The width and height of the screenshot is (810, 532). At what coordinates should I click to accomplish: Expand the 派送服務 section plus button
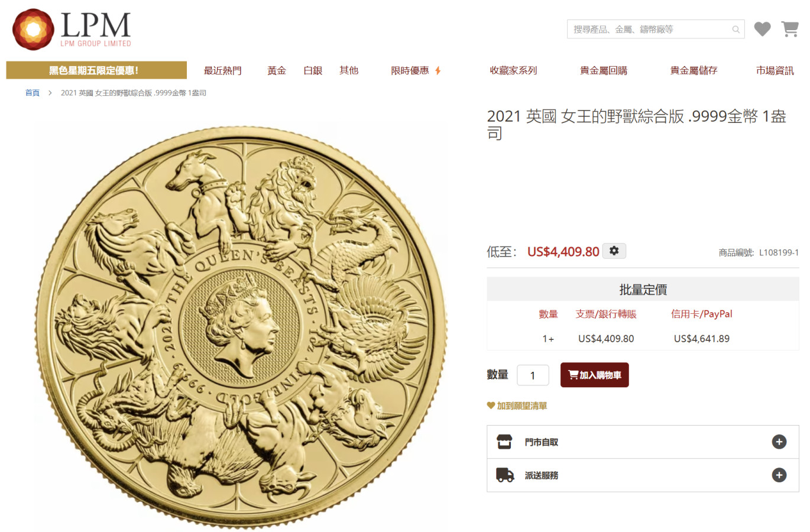coord(779,475)
